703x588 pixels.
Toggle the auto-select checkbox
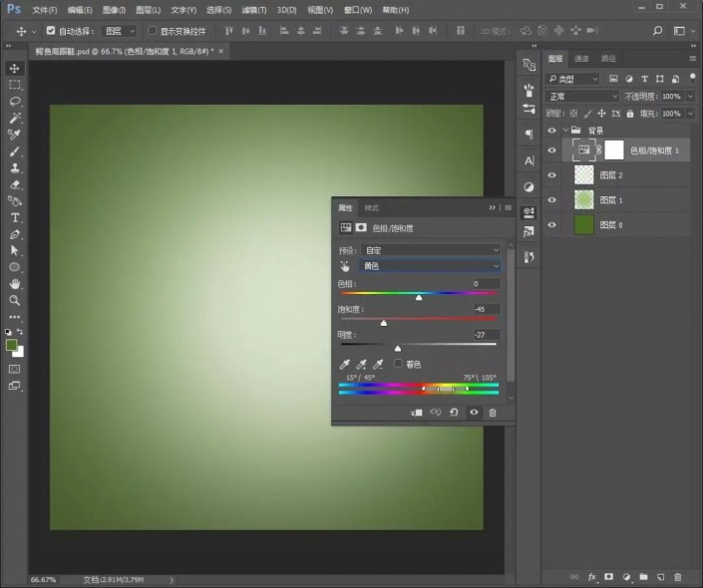click(x=51, y=31)
